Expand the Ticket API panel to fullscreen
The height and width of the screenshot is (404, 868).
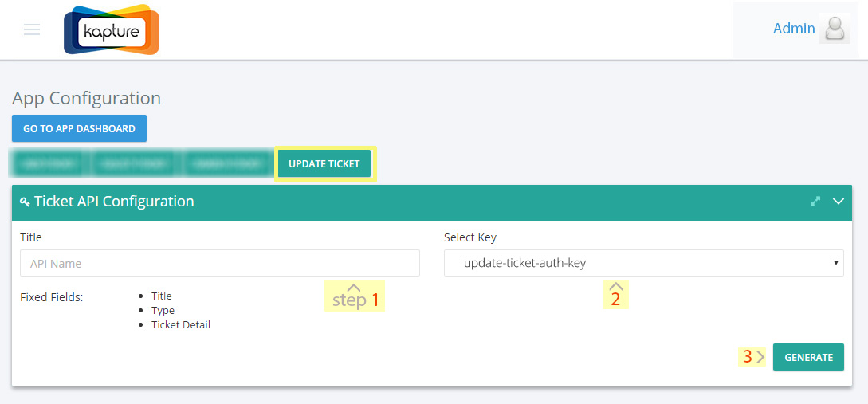click(815, 202)
